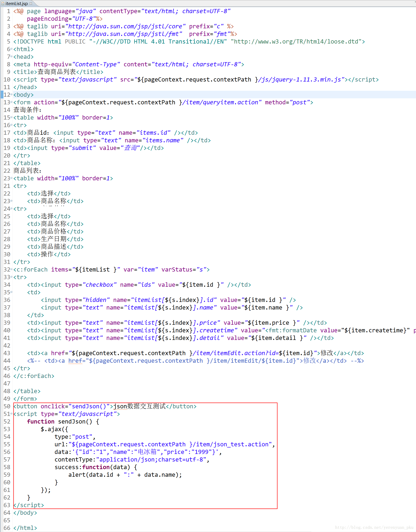Screen dimensions: 416x532
Task: Click the jstl/fmt taglib uri text
Action: pyautogui.click(x=124, y=34)
